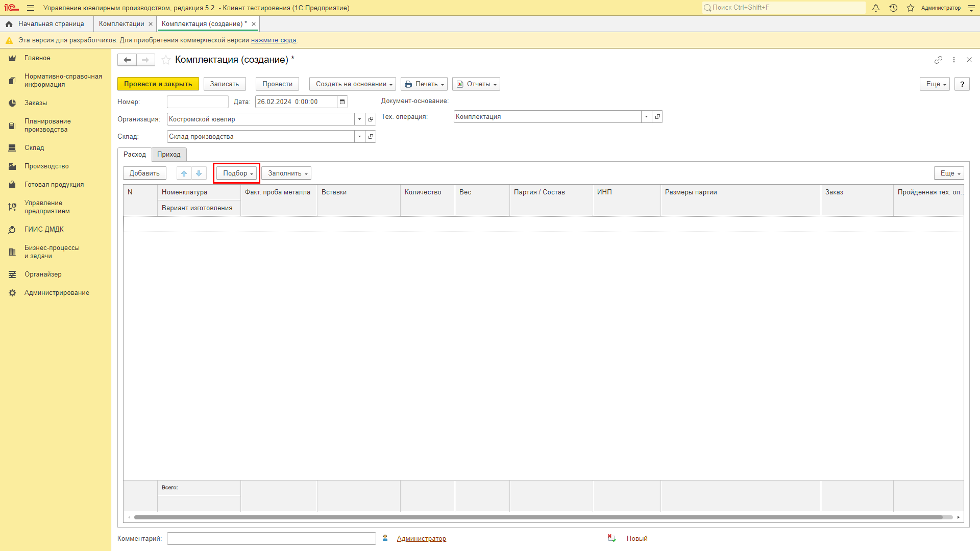The height and width of the screenshot is (551, 980).
Task: Open favorites star in top bar
Action: 911,8
